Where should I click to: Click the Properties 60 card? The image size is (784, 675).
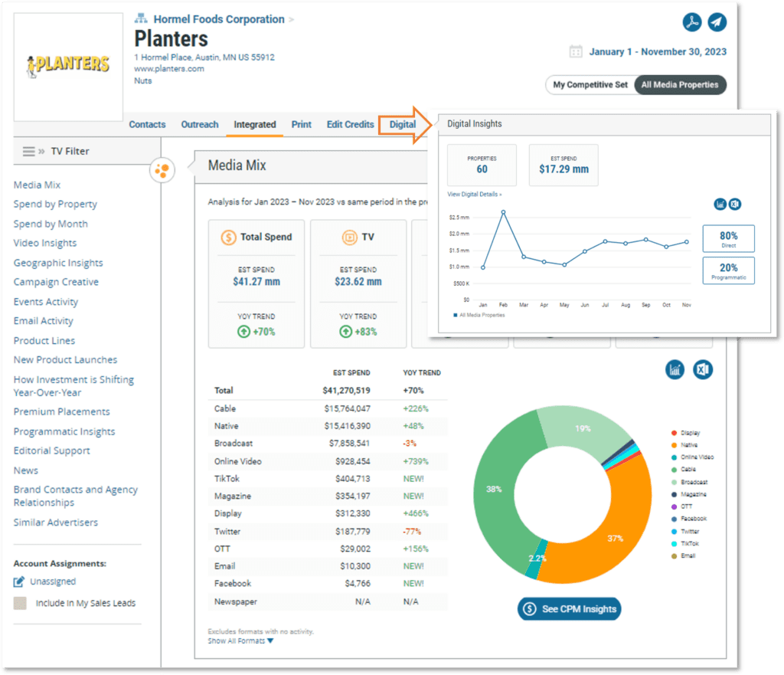point(482,165)
